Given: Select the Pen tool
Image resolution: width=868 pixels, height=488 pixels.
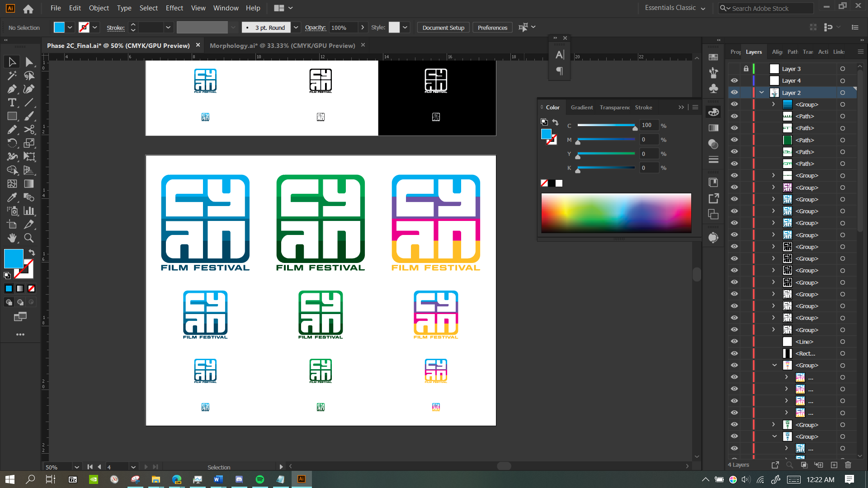Looking at the screenshot, I should [x=12, y=89].
